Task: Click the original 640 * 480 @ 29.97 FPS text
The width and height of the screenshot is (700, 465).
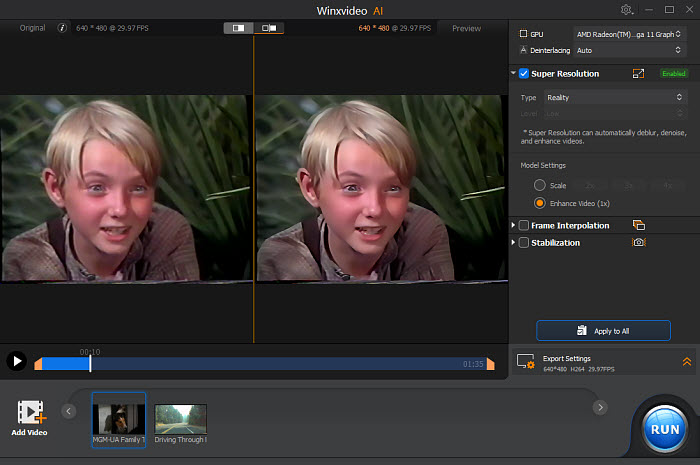Action: tap(112, 28)
